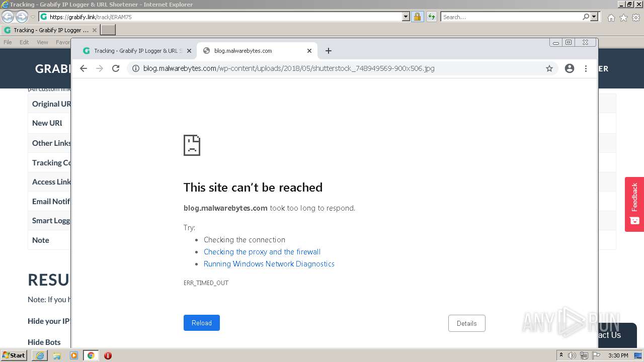This screenshot has height=362, width=644.
Task: Show hidden system tray icons
Action: (561, 355)
